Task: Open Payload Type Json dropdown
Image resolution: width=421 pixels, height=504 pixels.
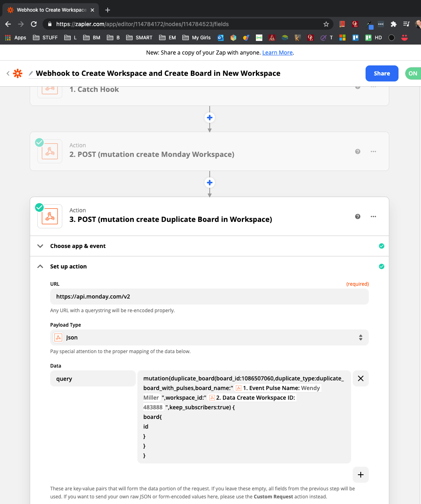Action: (209, 337)
